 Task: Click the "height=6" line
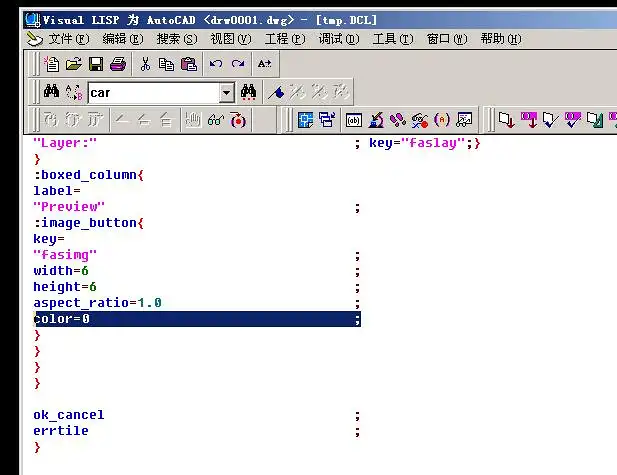[x=65, y=286]
